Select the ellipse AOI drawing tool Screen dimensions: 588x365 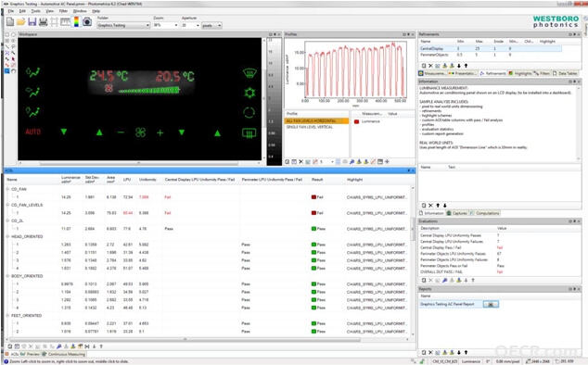click(13, 34)
